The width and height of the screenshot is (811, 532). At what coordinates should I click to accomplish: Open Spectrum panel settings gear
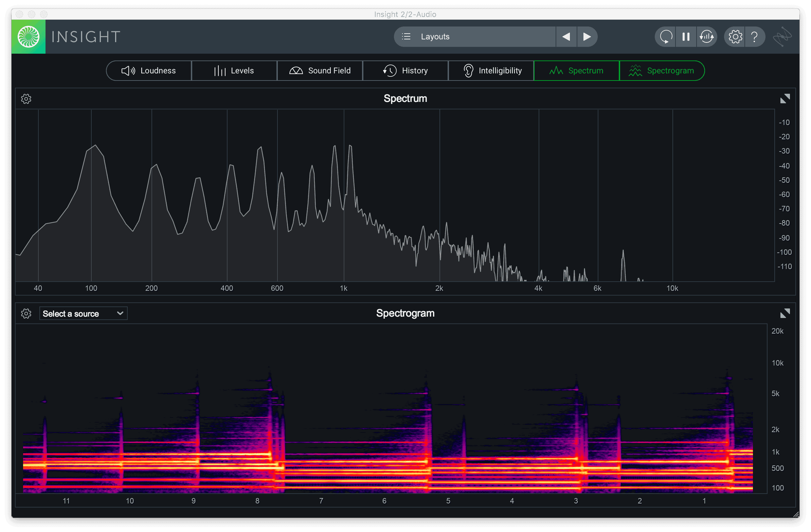pyautogui.click(x=26, y=99)
